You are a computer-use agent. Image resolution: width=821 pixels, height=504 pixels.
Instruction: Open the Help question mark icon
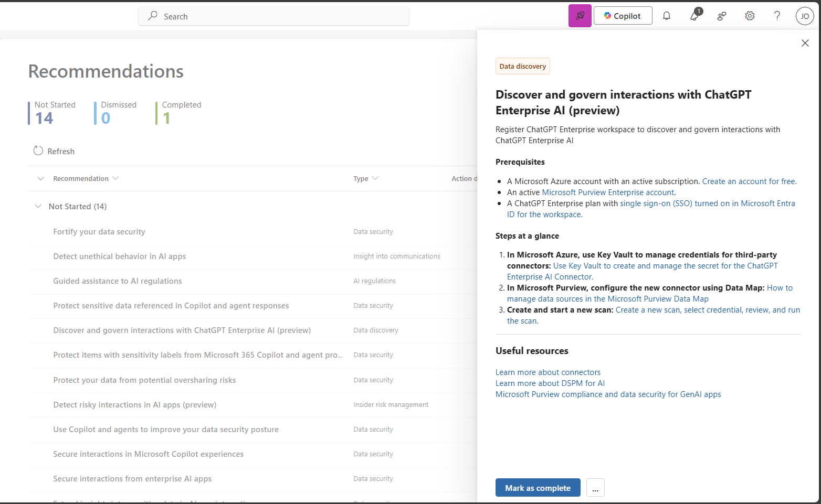777,16
